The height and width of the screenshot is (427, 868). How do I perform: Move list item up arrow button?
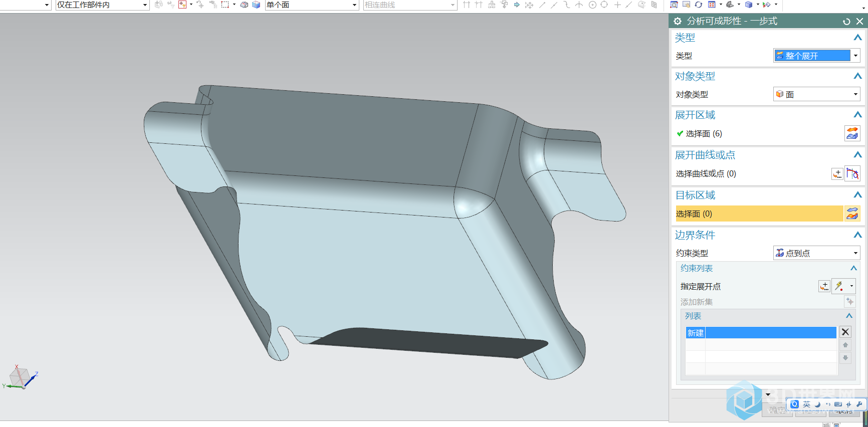pyautogui.click(x=845, y=345)
